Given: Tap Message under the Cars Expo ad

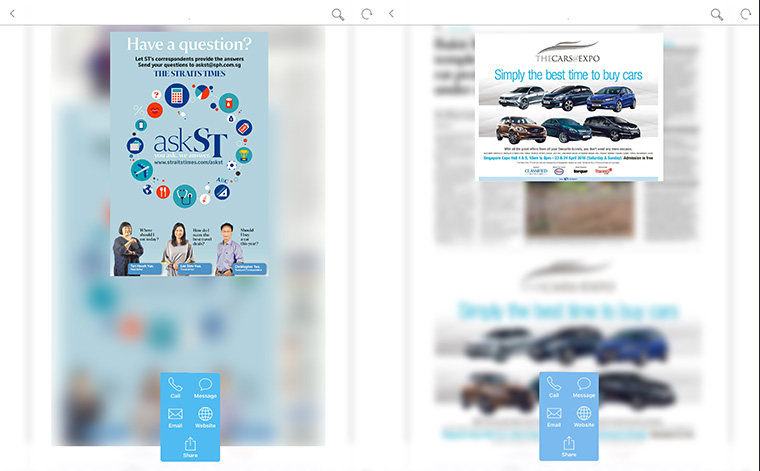Looking at the screenshot, I should pos(584,388).
